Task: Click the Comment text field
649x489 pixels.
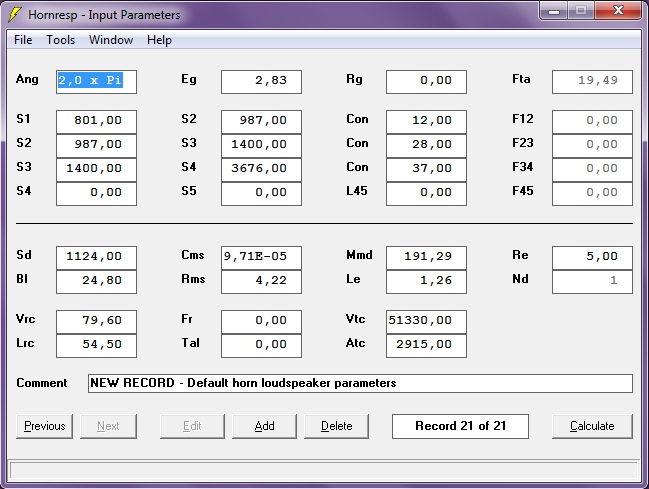Action: pos(360,383)
